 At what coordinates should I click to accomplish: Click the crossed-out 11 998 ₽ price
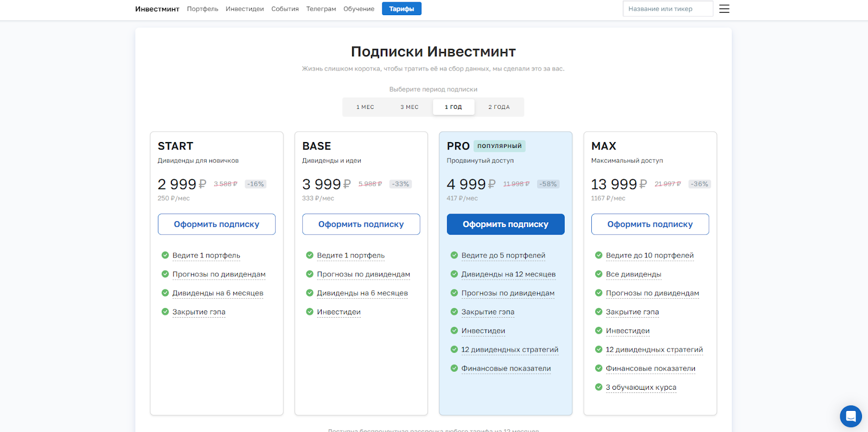coord(516,184)
